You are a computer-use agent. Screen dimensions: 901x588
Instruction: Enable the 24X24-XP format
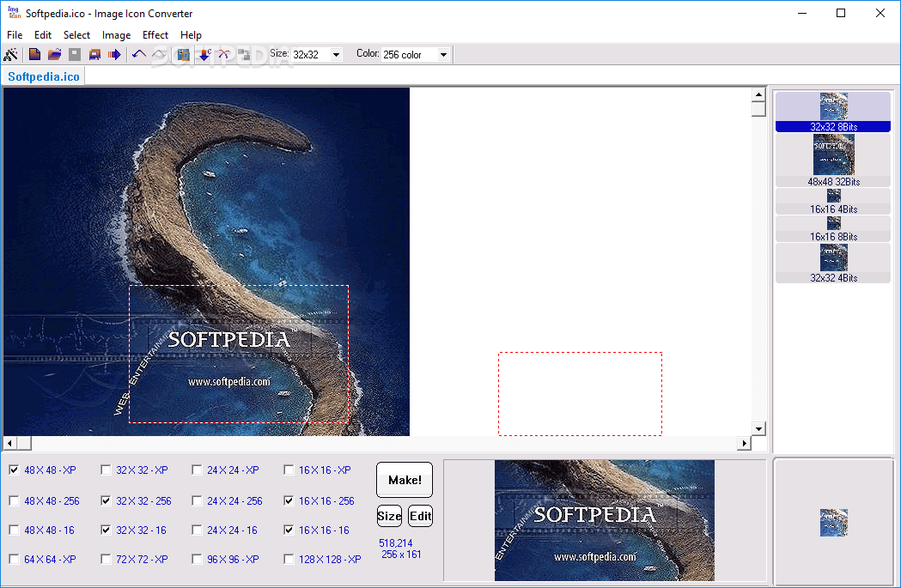coord(197,470)
